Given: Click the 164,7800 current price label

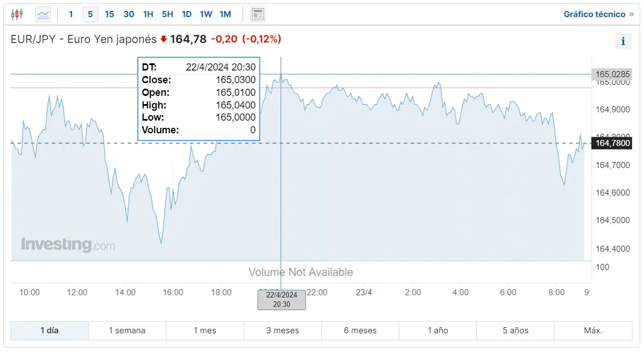Looking at the screenshot, I should tap(611, 143).
